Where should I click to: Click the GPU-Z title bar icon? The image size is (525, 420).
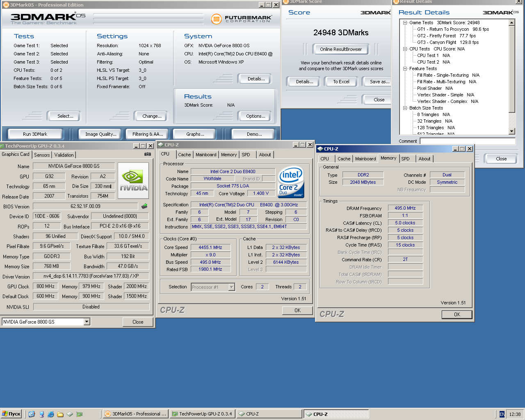(x=2, y=146)
